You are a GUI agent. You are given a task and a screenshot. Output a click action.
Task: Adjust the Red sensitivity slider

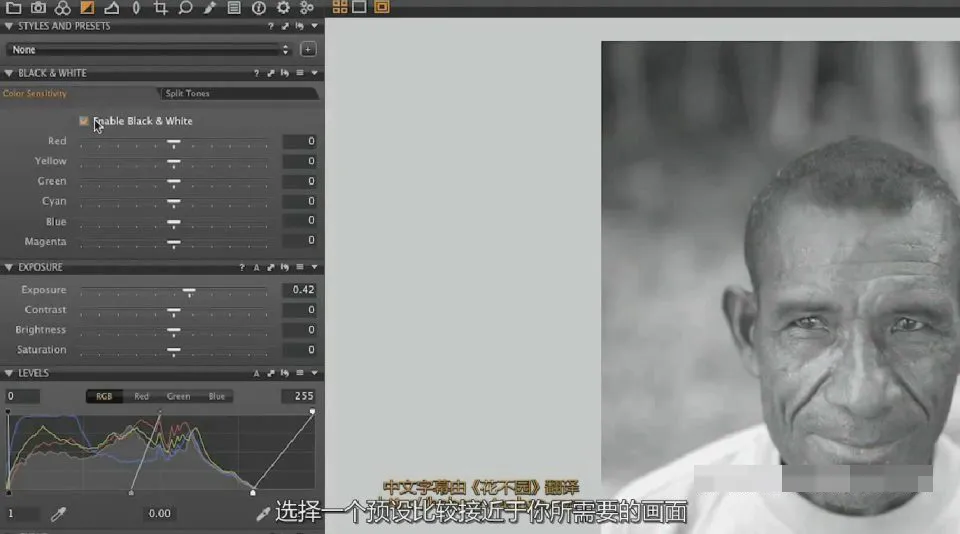point(174,143)
